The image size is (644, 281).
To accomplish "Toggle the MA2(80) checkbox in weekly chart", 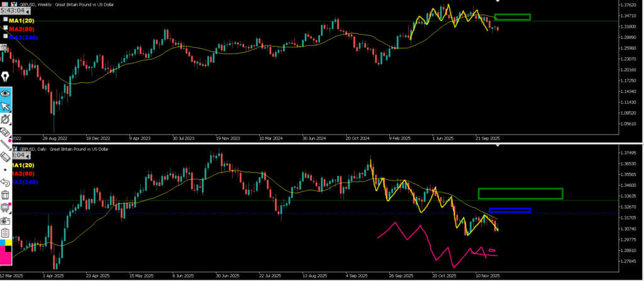I will [6, 28].
